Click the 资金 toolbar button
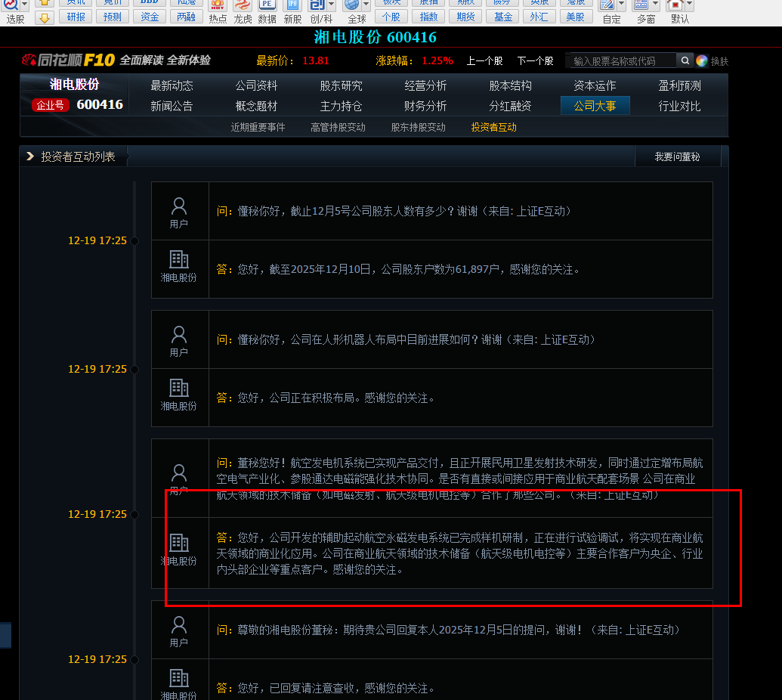782x700 pixels. tap(150, 17)
